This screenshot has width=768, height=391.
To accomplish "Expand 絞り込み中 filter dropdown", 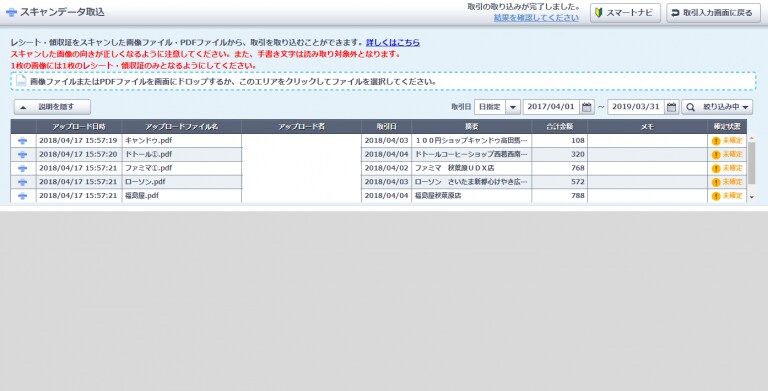I will pos(717,107).
